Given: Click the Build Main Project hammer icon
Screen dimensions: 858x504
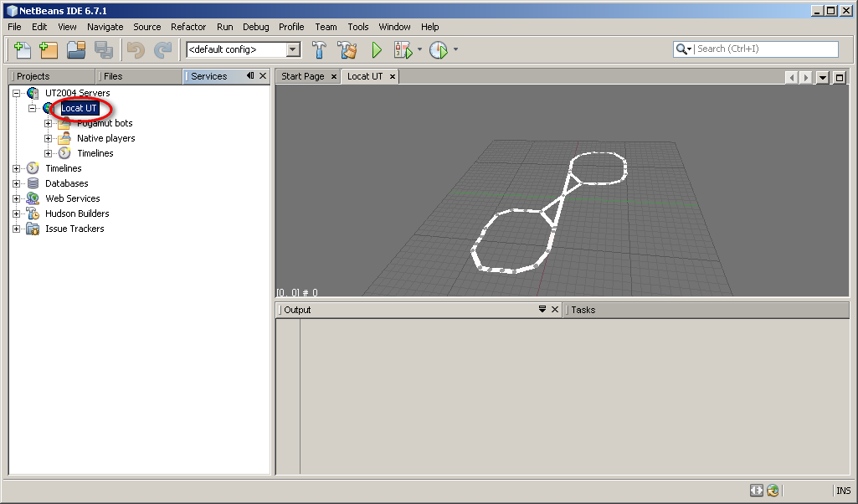Looking at the screenshot, I should click(319, 49).
